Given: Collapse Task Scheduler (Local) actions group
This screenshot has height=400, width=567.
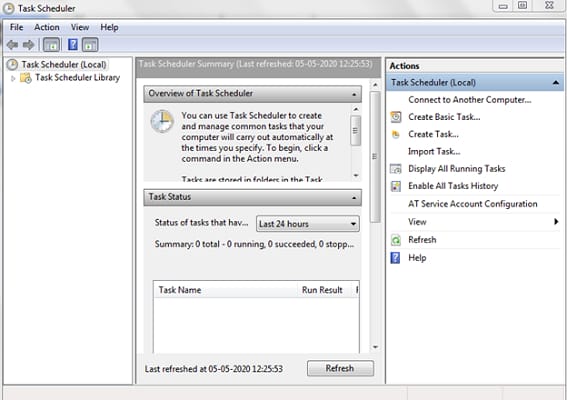Looking at the screenshot, I should [556, 83].
